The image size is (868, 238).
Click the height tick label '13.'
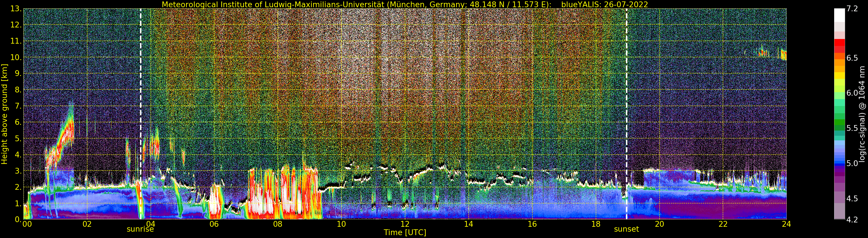point(16,9)
